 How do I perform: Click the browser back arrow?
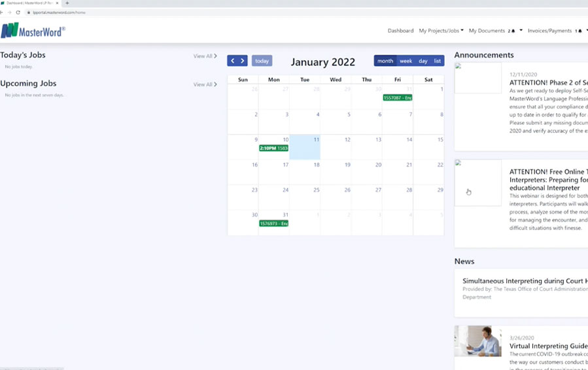tap(3, 12)
